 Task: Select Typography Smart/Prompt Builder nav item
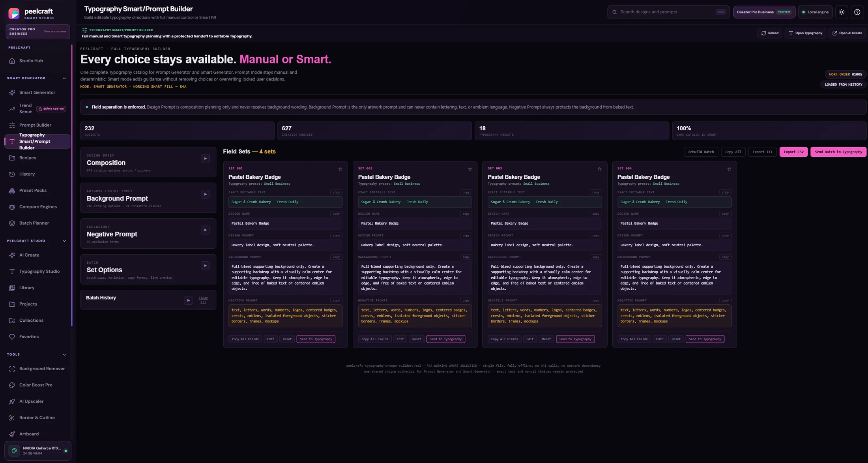click(37, 141)
